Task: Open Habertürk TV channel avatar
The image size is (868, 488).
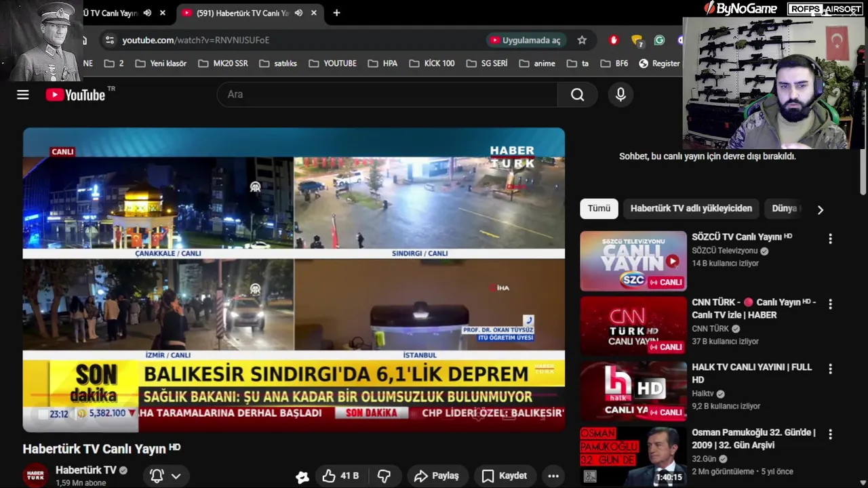Action: (35, 476)
